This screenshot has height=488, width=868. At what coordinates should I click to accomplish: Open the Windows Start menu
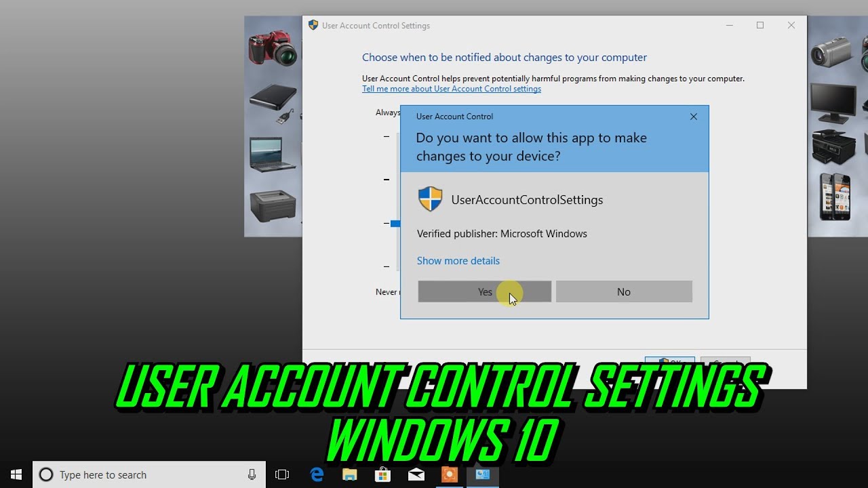(x=16, y=474)
